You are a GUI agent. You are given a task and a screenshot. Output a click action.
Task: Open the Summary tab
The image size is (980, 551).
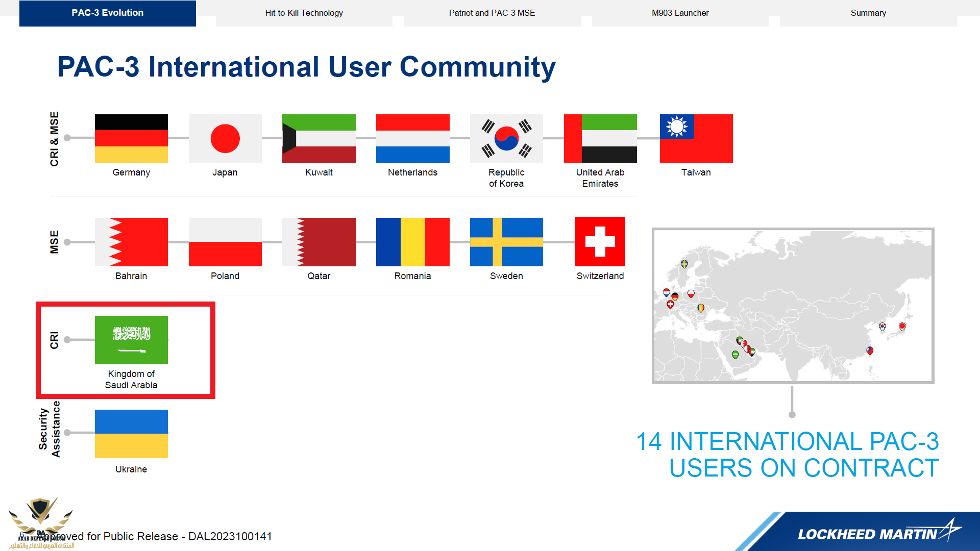point(868,13)
